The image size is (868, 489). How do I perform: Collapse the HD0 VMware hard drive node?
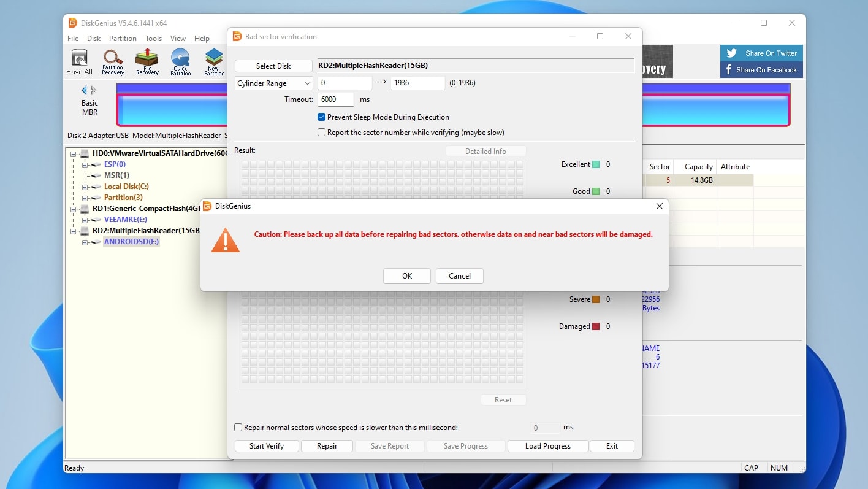pyautogui.click(x=73, y=153)
